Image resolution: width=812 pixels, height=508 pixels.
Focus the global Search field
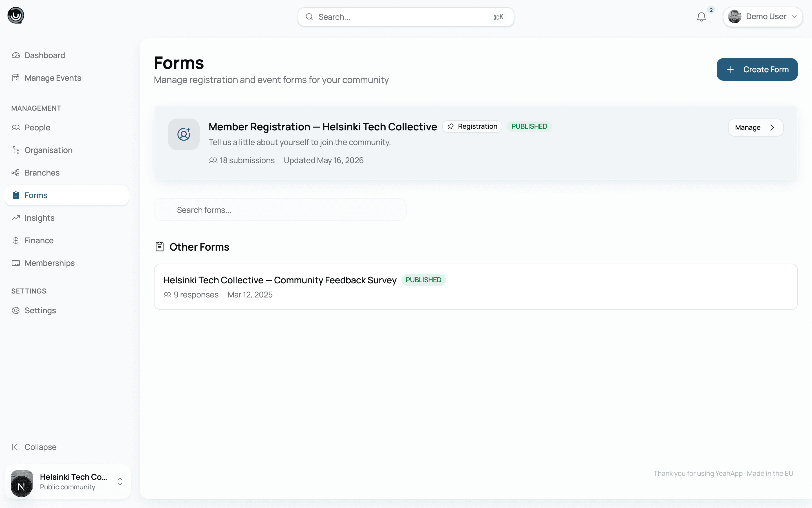click(406, 17)
